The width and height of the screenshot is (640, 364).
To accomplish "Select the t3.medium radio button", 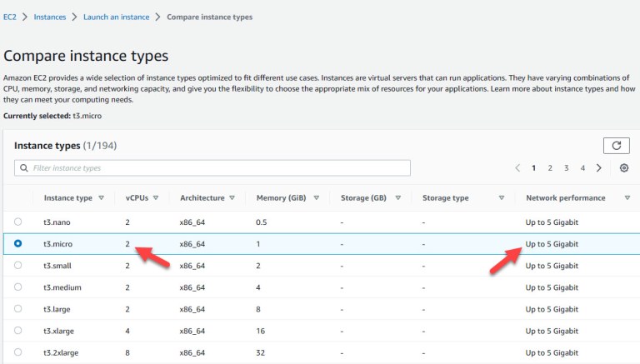I will tap(17, 287).
